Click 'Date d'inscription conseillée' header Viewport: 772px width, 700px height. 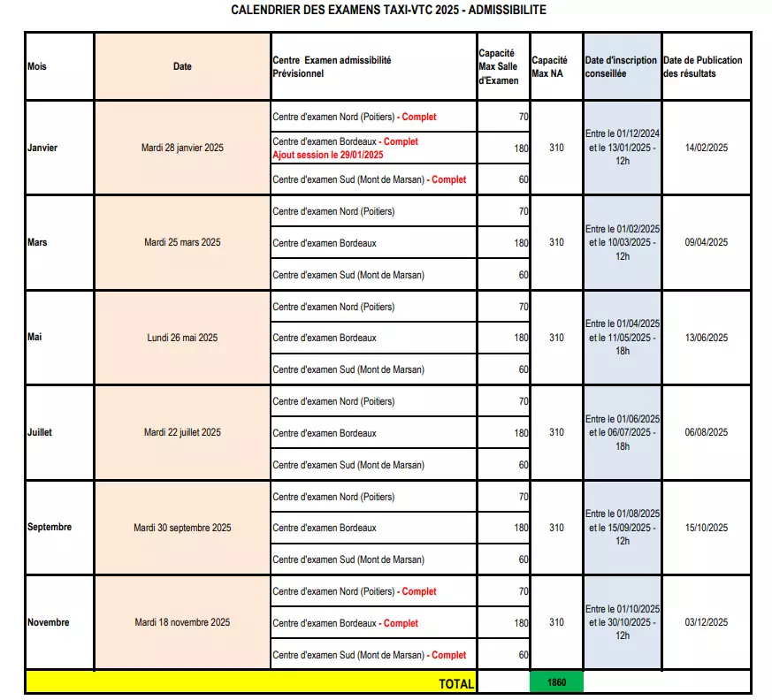(x=621, y=66)
